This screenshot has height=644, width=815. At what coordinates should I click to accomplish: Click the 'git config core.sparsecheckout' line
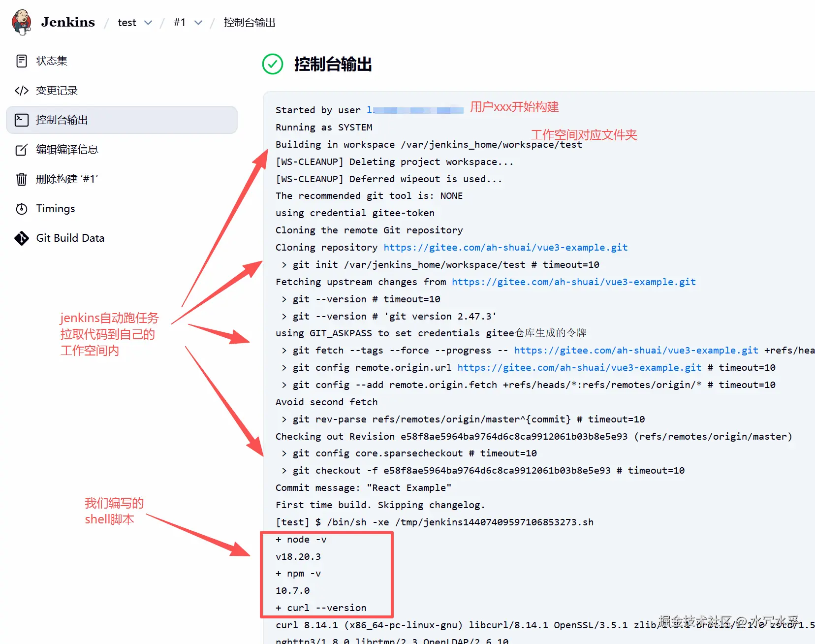pos(409,453)
